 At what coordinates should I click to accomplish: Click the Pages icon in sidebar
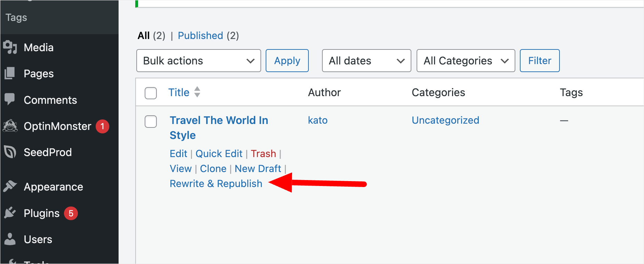[10, 73]
